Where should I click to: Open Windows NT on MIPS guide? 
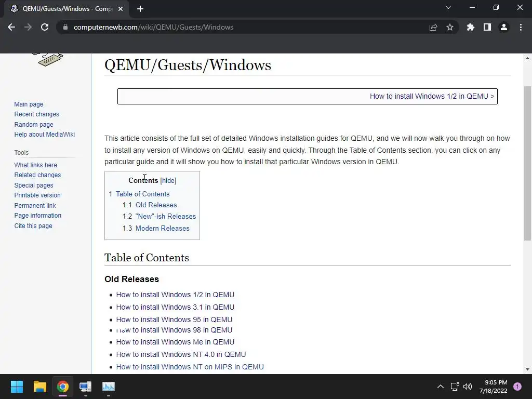[x=190, y=367]
